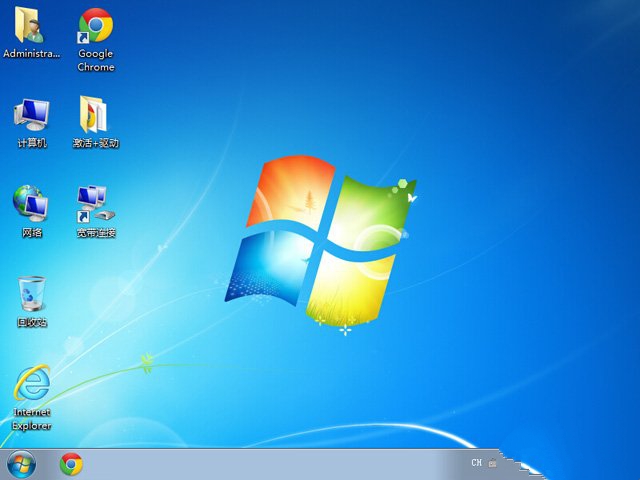Click the "回收站" label text
The width and height of the screenshot is (640, 480).
coord(31,323)
